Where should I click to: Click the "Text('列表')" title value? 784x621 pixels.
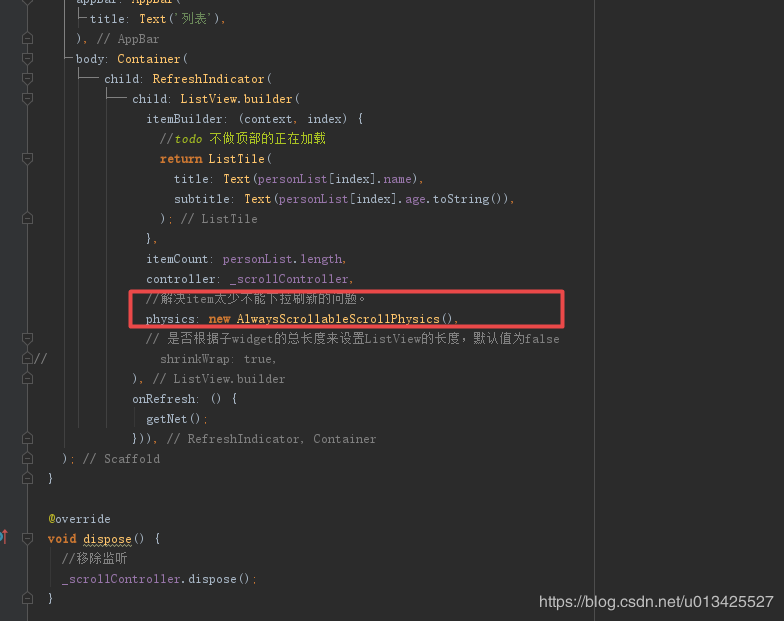click(x=180, y=19)
